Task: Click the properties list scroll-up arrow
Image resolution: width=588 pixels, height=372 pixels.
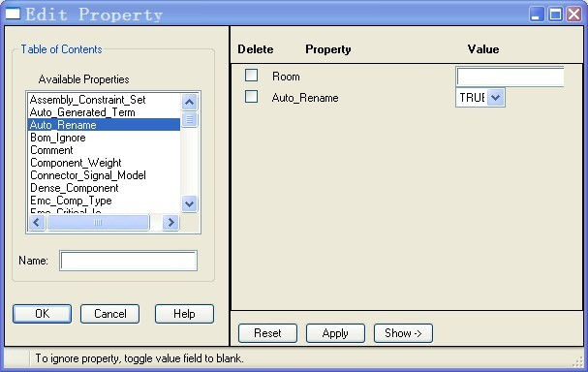Action: point(189,102)
